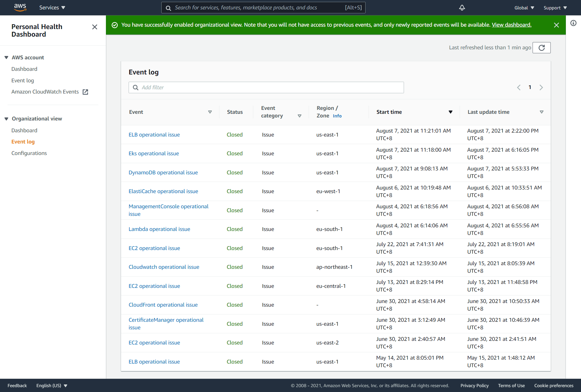Close the Personal Health Dashboard sidebar
The width and height of the screenshot is (581, 392).
(x=95, y=27)
